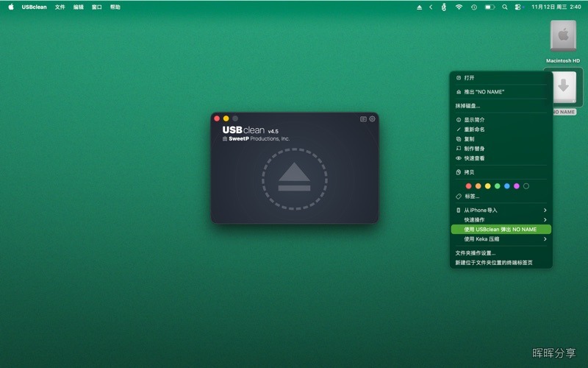Apply the orange tag color
This screenshot has width=588, height=368.
coord(478,186)
